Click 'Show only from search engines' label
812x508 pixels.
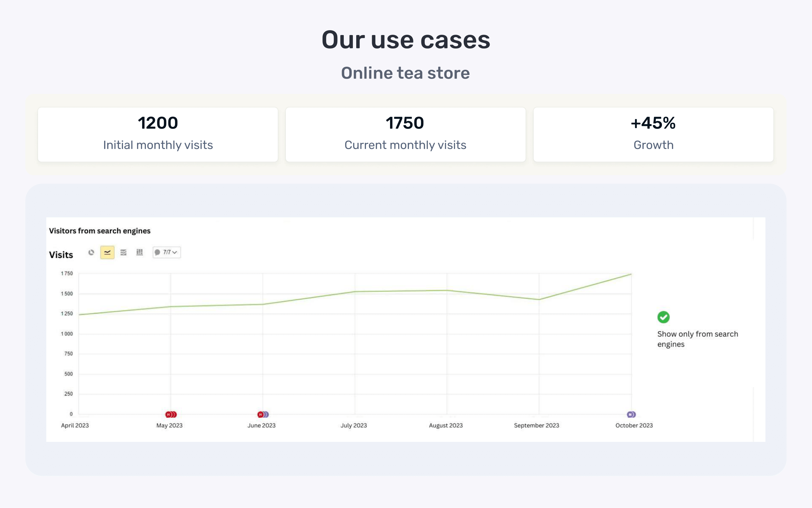[697, 339]
